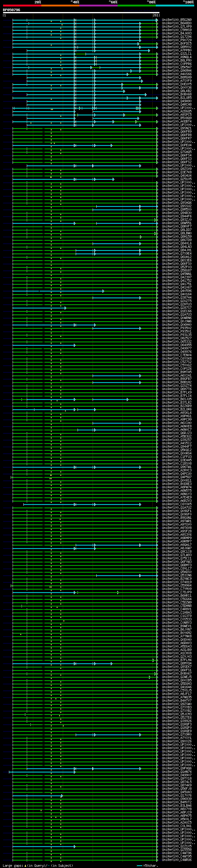The image size is (197, 868).
Task: Select the UniRef100_D0EUY5 label
Action: pos(177,84)
